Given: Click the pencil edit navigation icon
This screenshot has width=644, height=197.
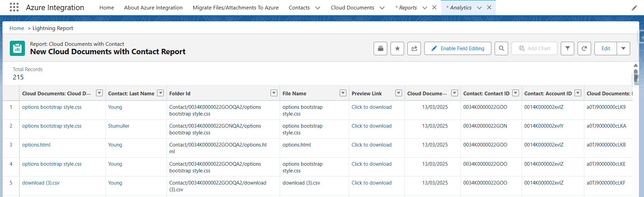Looking at the screenshot, I should pos(634,8).
